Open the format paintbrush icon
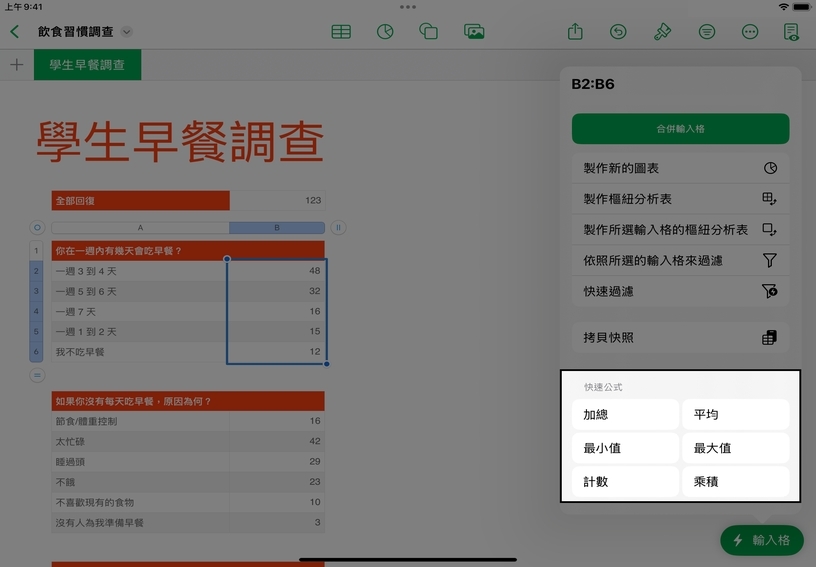816x567 pixels. click(662, 32)
